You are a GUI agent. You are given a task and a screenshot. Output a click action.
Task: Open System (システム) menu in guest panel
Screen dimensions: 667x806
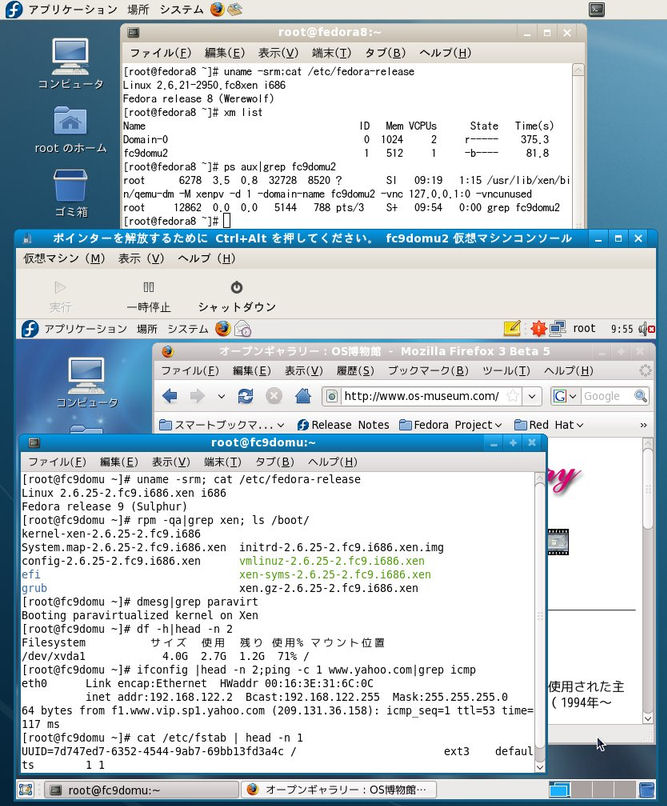click(x=188, y=328)
